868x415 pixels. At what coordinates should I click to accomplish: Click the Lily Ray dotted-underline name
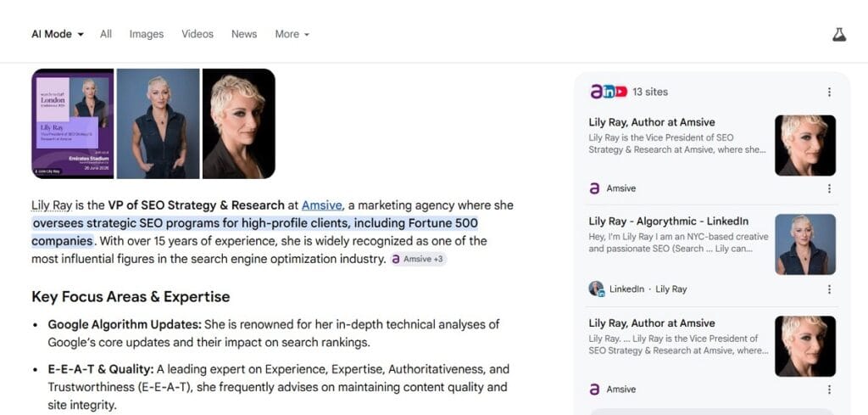(x=52, y=205)
